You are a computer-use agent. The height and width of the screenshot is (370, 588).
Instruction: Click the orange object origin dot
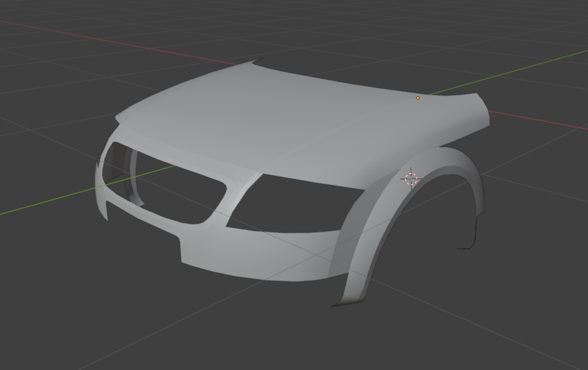pyautogui.click(x=418, y=98)
